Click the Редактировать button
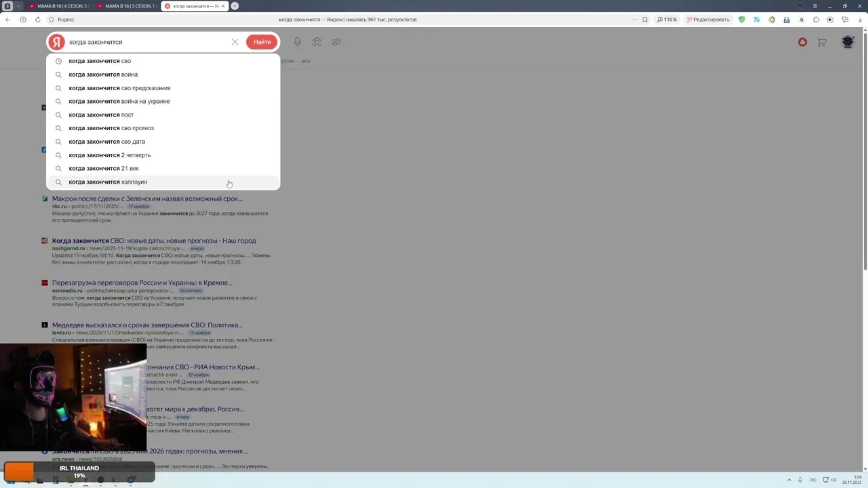The height and width of the screenshot is (488, 868). 708,20
